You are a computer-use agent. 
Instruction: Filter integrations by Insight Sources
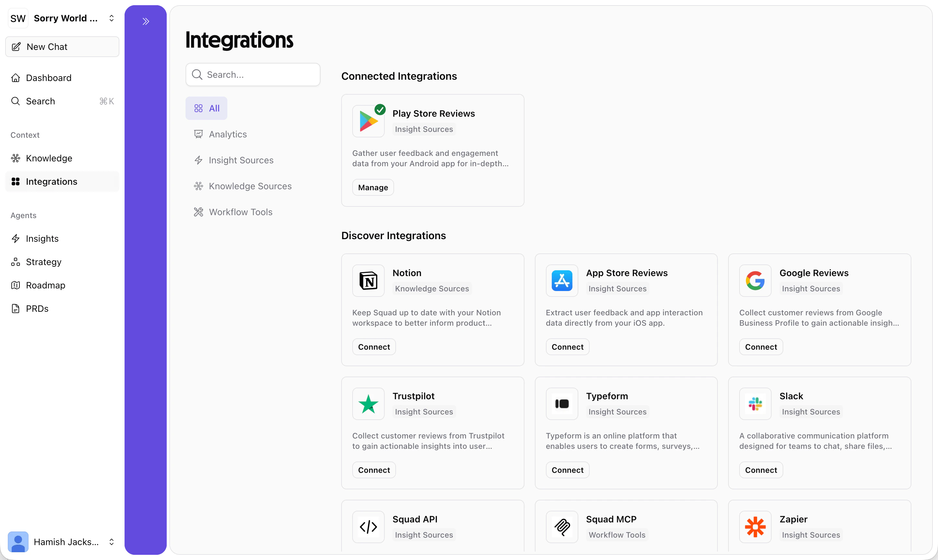coord(241,160)
